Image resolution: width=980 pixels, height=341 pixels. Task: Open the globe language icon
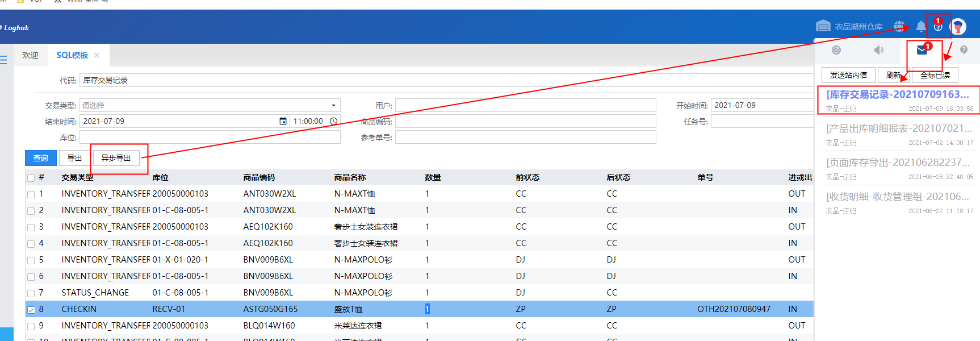point(899,27)
